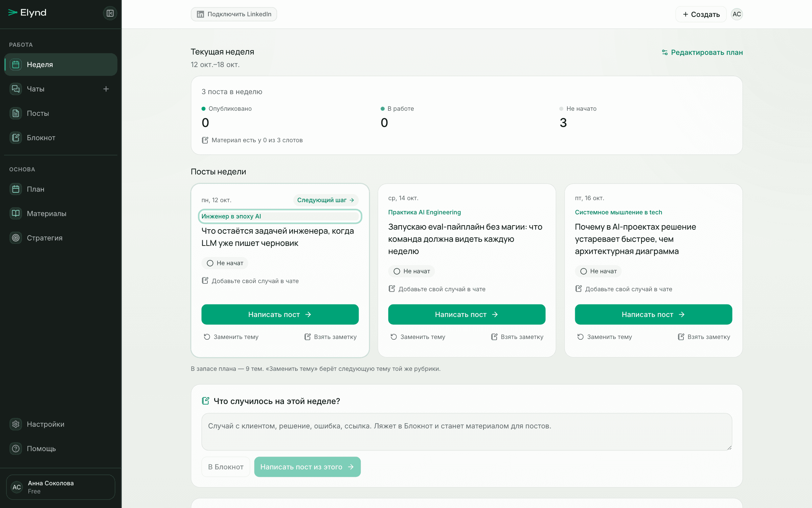Open Блокнот from the sidebar
The width and height of the screenshot is (812, 508).
pos(61,137)
